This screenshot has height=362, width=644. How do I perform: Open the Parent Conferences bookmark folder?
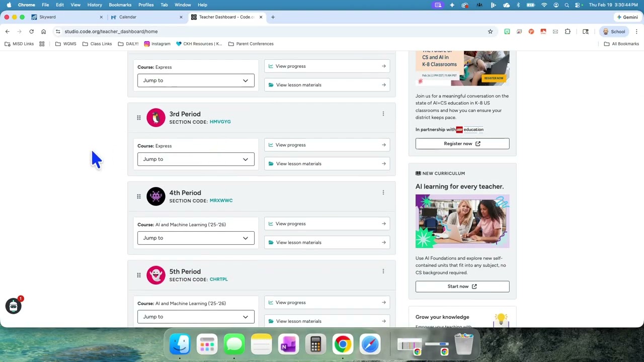tap(251, 44)
